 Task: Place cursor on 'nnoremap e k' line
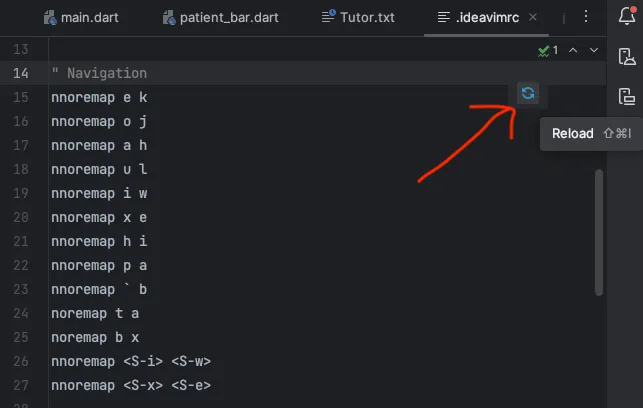pos(99,97)
